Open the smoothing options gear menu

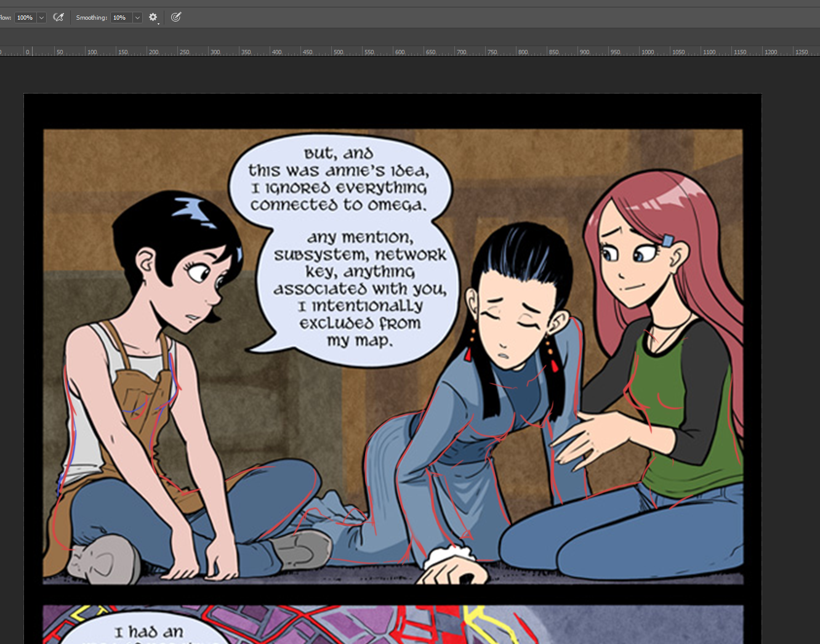(153, 17)
